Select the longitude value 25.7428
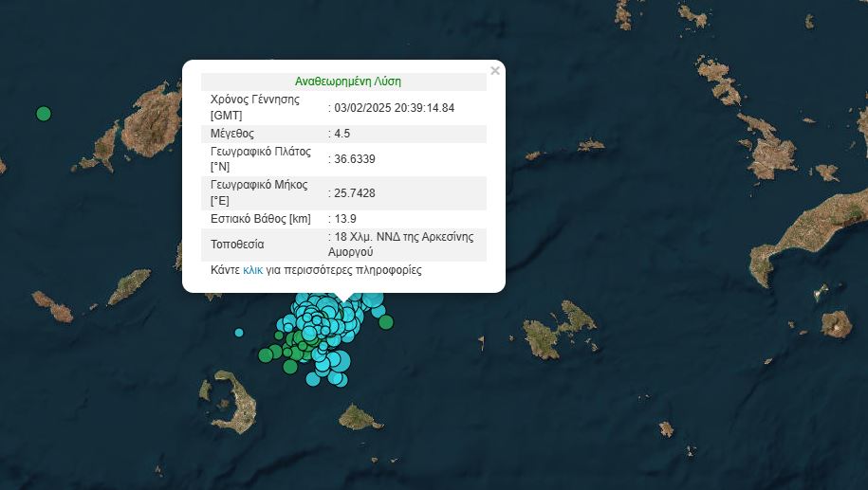 pyautogui.click(x=354, y=192)
